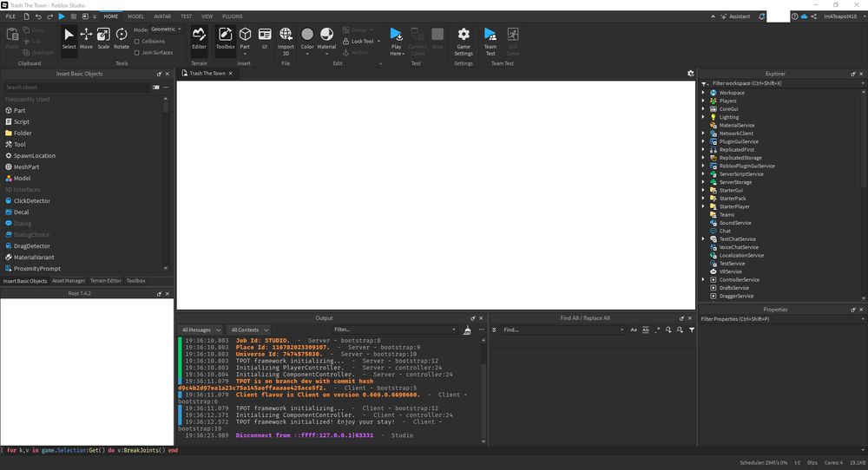
Task: Click the Play Here button
Action: 397,41
